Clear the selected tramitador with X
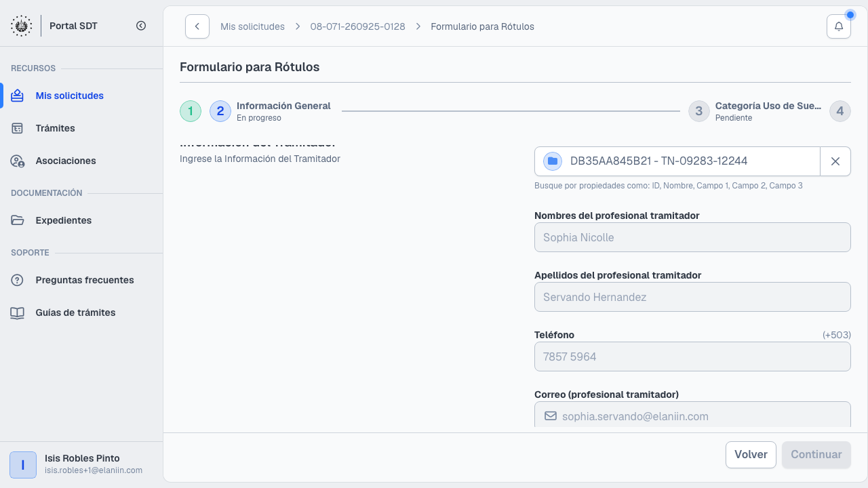868x488 pixels. point(835,161)
